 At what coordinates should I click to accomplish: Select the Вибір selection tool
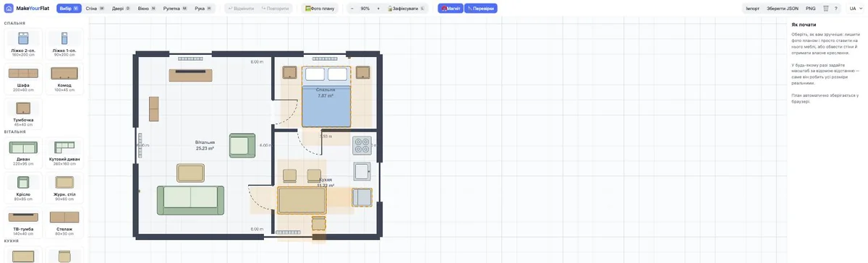(x=69, y=8)
